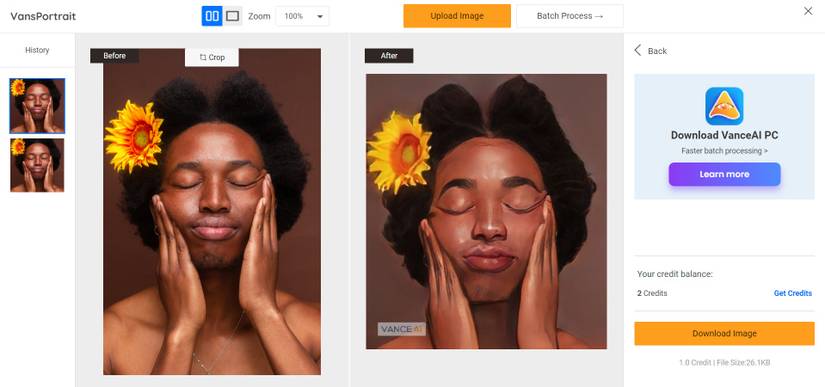Viewport: 825px width, 387px height.
Task: Select the side-by-side compare view icon
Action: [x=212, y=16]
